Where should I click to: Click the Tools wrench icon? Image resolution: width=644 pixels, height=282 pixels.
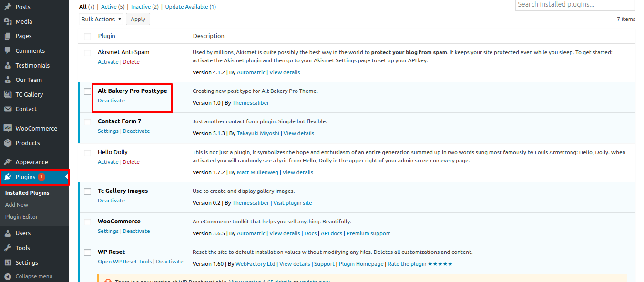click(x=8, y=248)
